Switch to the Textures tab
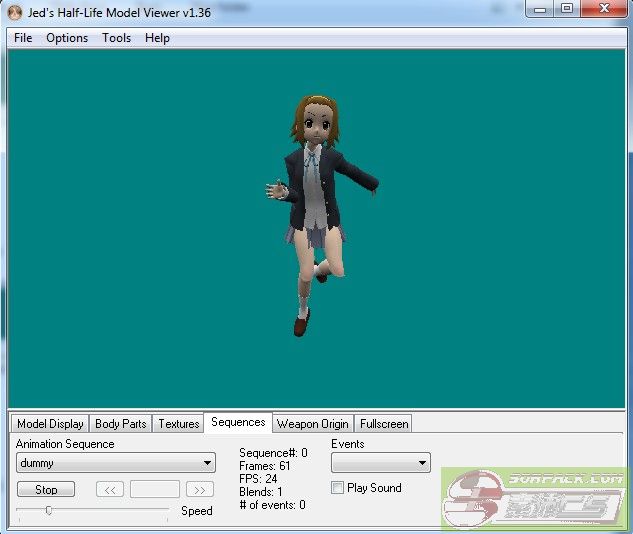This screenshot has height=534, width=633. pyautogui.click(x=178, y=424)
